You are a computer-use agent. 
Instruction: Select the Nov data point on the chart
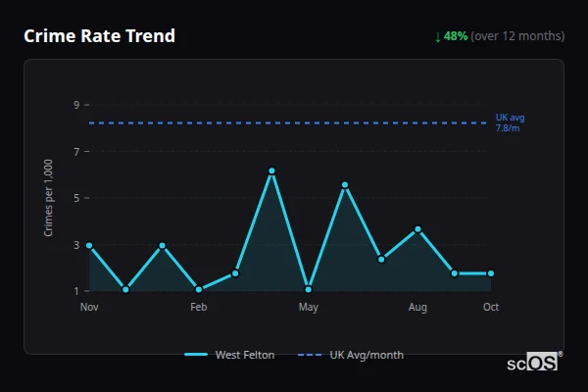[89, 245]
